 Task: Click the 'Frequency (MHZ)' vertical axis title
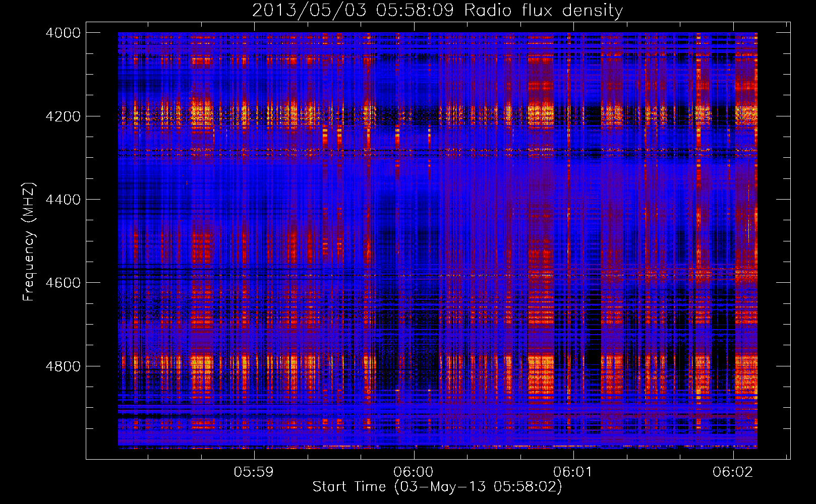[29, 241]
